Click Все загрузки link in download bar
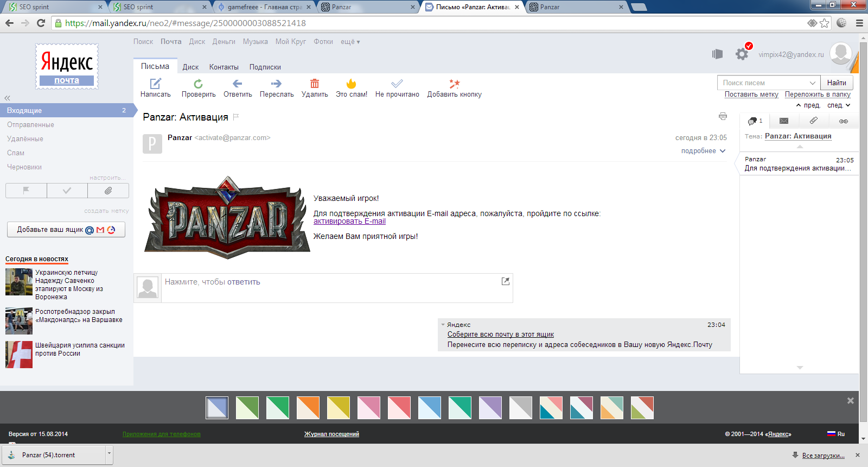This screenshot has width=868, height=467. pyautogui.click(x=824, y=456)
